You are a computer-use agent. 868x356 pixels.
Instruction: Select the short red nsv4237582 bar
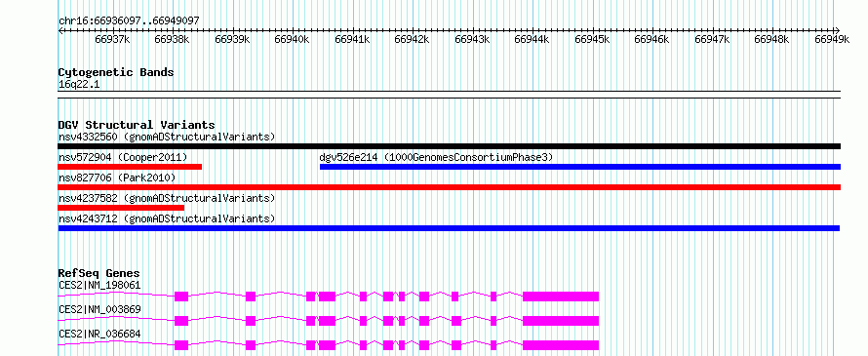(x=121, y=208)
